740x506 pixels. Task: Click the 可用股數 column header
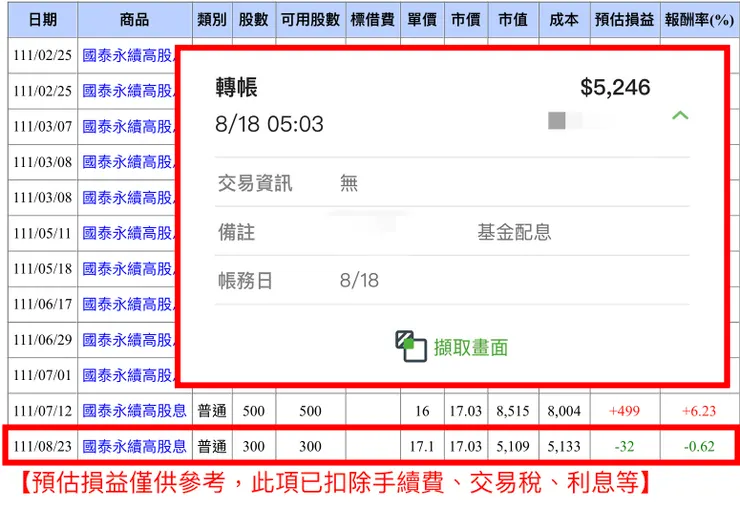(311, 20)
